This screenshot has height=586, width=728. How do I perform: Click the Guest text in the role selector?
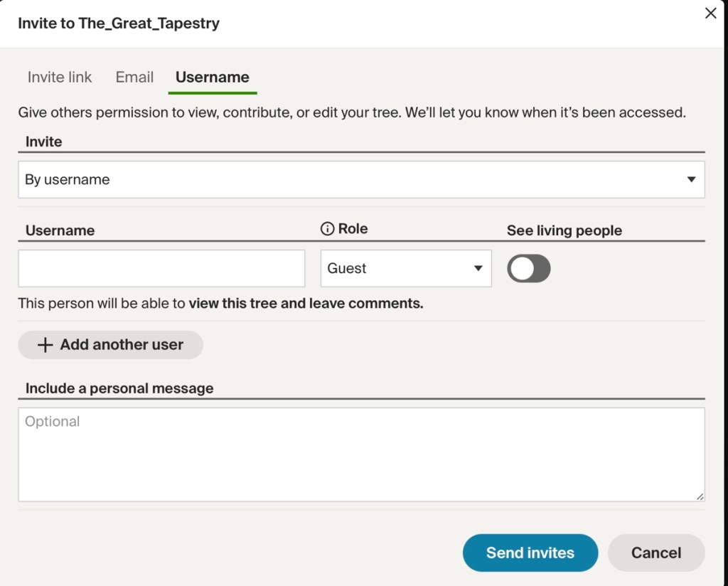347,269
